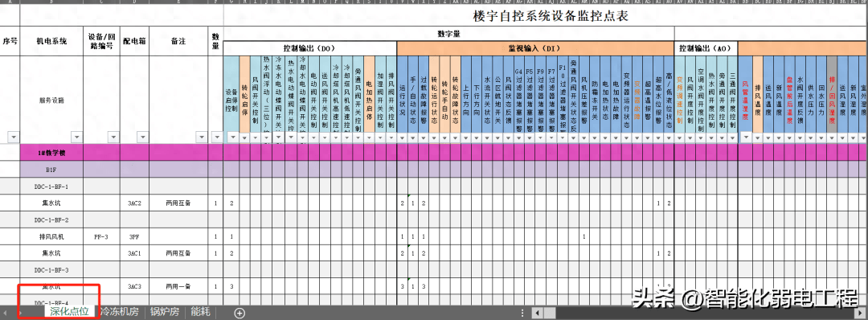Add a new sheet with the plus icon
The height and width of the screenshot is (320, 868).
(x=240, y=313)
